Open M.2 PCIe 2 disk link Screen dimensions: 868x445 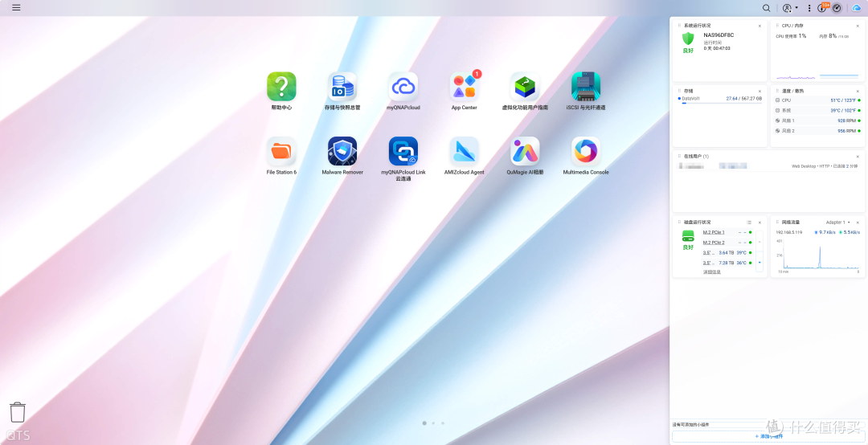click(x=714, y=243)
